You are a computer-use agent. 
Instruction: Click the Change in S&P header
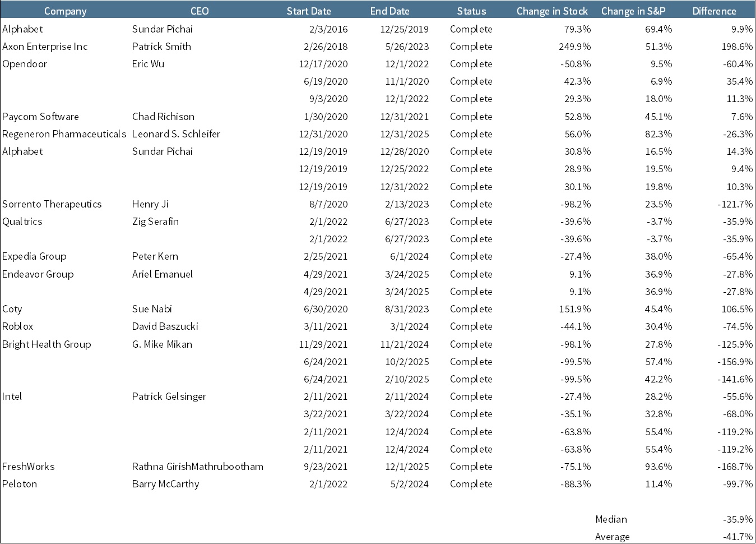click(633, 11)
